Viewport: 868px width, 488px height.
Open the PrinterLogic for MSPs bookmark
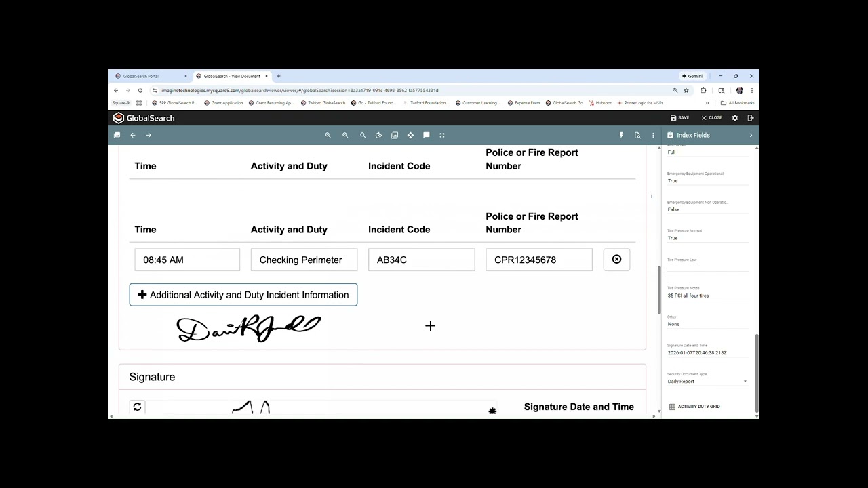(x=640, y=103)
